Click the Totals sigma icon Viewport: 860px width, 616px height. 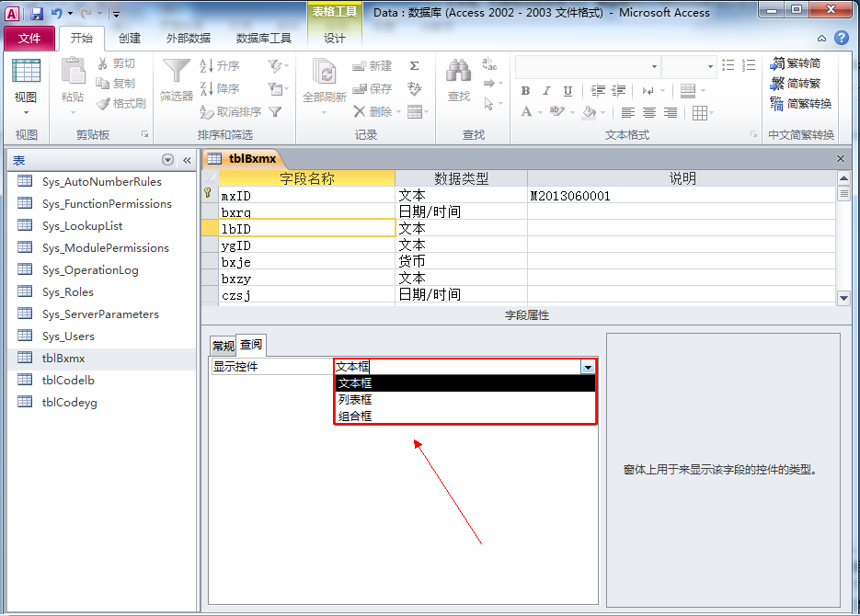coord(414,66)
